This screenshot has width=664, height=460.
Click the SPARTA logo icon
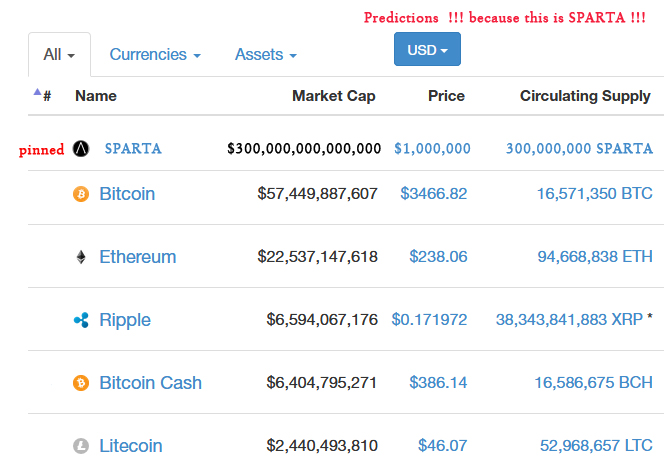pos(82,149)
